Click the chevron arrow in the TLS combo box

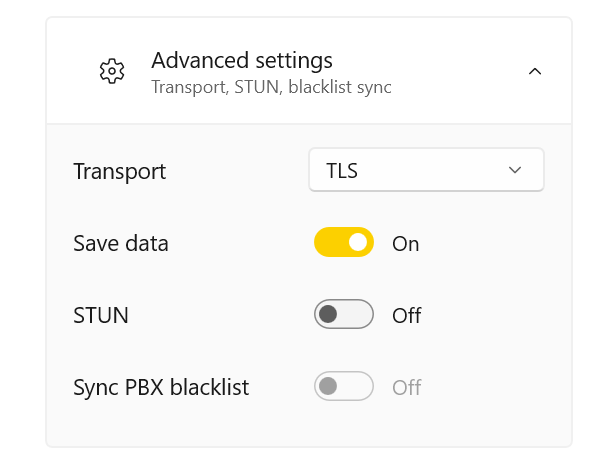click(x=515, y=170)
